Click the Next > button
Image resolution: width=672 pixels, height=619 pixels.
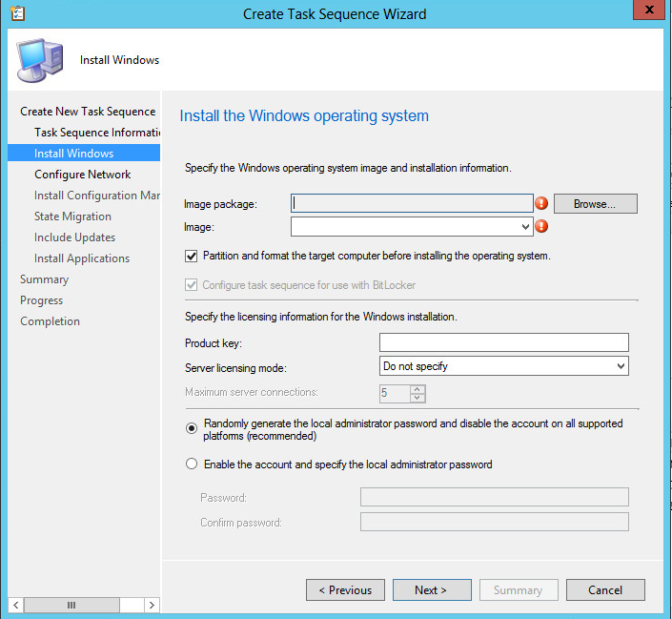click(432, 590)
